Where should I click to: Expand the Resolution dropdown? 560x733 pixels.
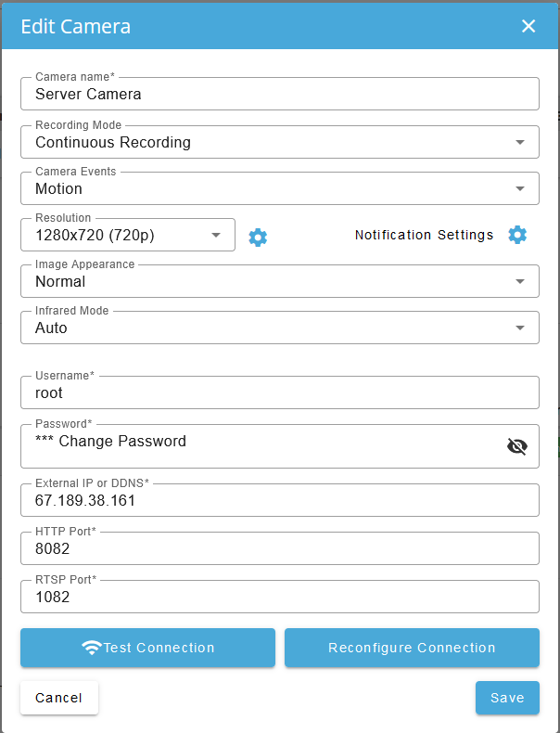[128, 235]
